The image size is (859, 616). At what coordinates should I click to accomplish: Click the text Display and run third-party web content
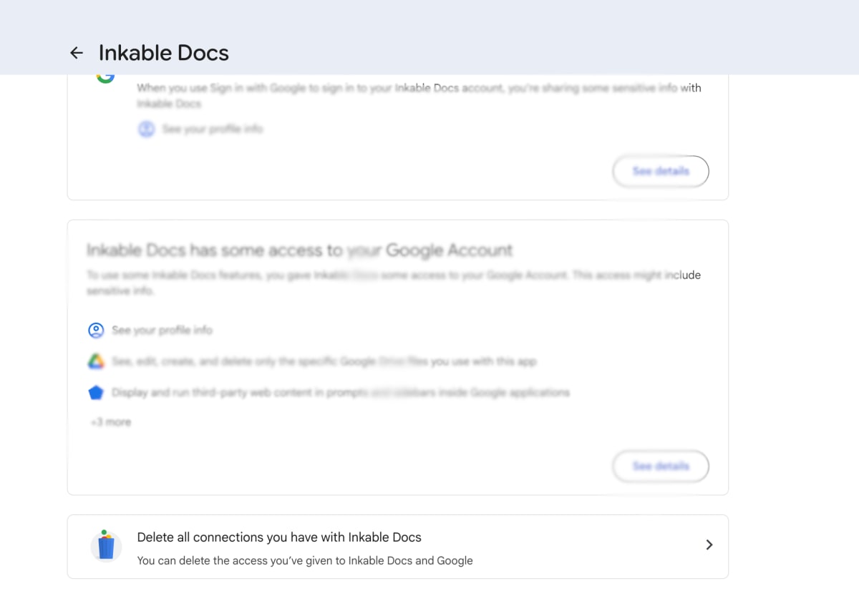point(341,393)
